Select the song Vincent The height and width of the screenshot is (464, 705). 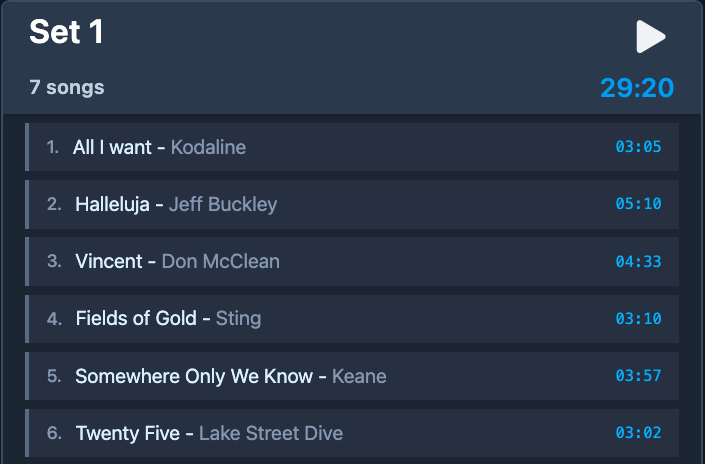pos(109,262)
